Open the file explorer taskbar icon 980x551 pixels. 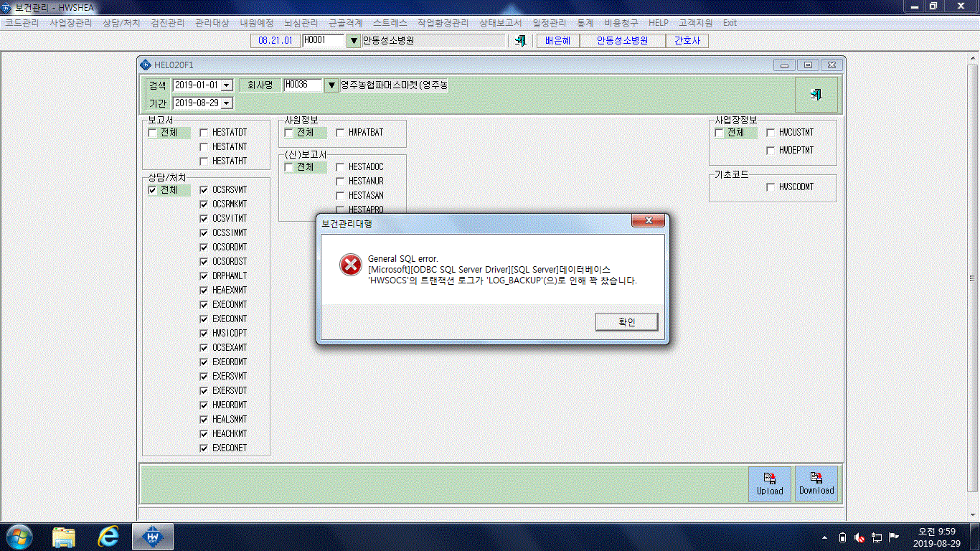pyautogui.click(x=64, y=536)
